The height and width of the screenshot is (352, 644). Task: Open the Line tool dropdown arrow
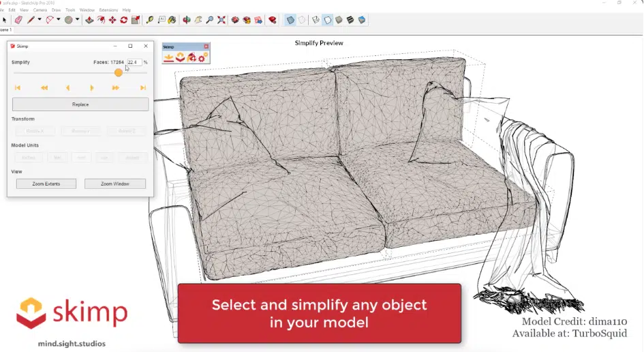coord(40,19)
